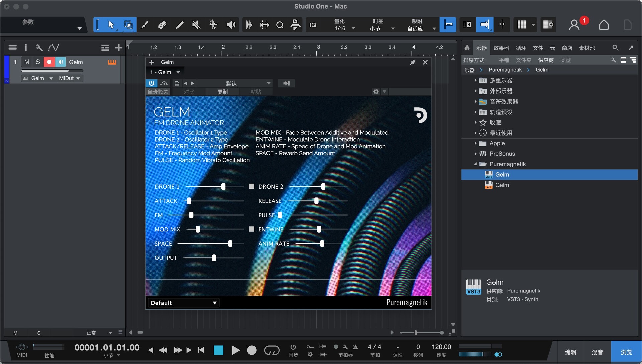
Task: Select the Listen speaker tool
Action: [231, 25]
